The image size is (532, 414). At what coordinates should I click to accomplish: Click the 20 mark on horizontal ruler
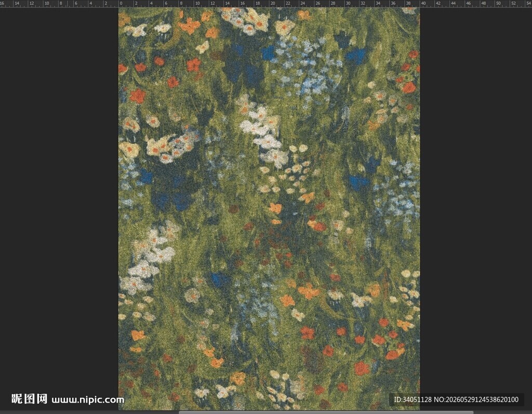click(x=272, y=3)
